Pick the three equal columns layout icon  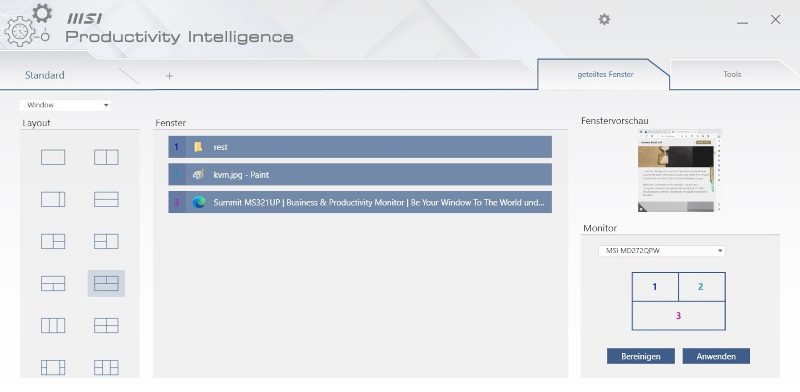click(53, 325)
